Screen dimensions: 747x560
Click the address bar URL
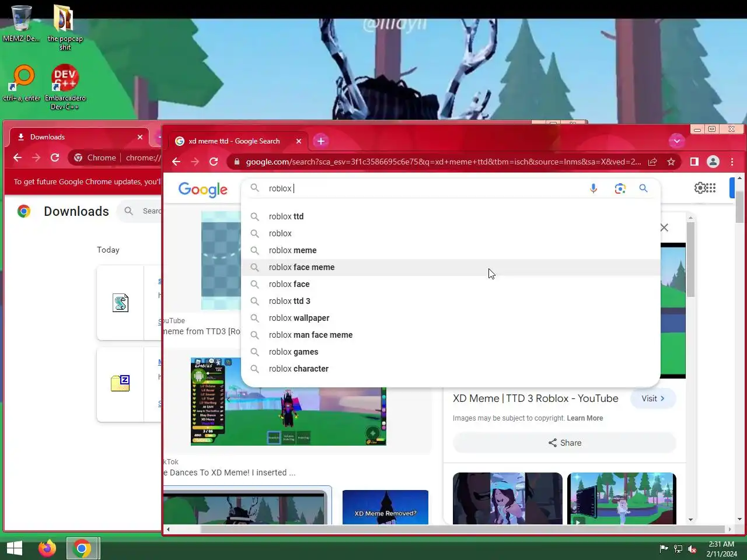click(443, 162)
